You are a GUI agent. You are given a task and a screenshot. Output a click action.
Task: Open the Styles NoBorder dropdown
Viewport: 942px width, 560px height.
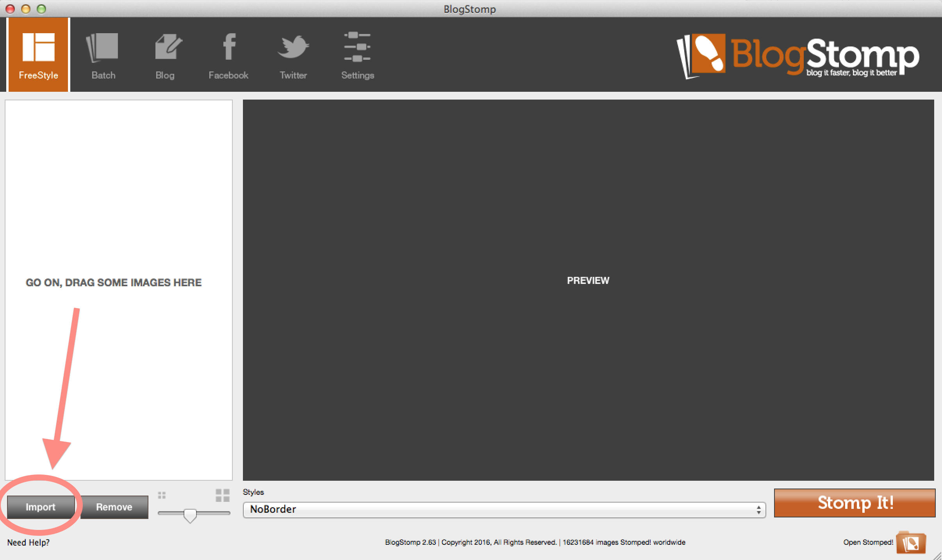[x=504, y=510]
